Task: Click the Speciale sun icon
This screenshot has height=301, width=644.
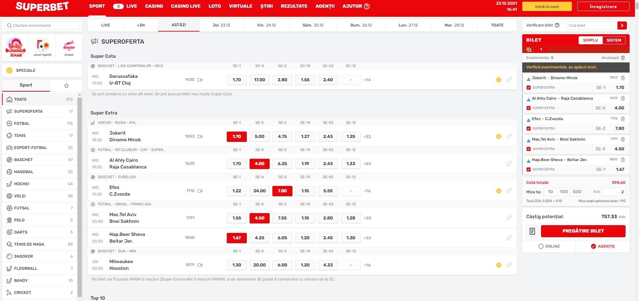Action: click(9, 70)
